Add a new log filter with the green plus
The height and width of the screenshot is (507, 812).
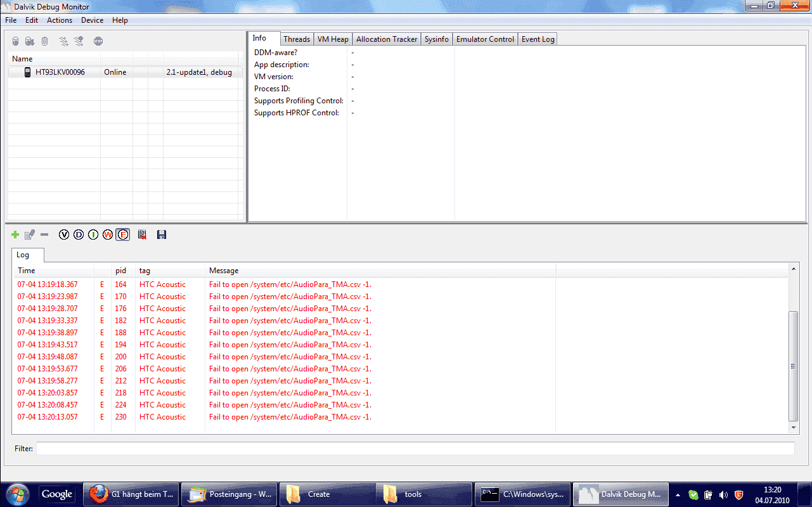click(15, 234)
